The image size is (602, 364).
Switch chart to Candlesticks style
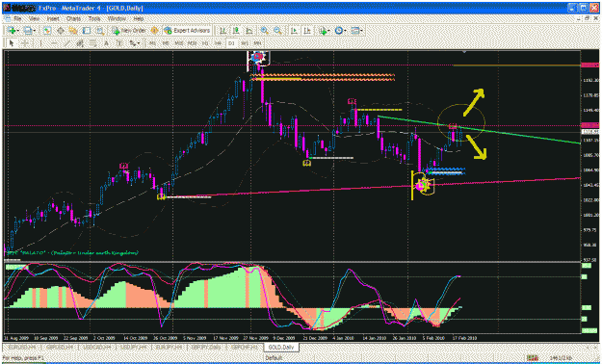[x=236, y=31]
